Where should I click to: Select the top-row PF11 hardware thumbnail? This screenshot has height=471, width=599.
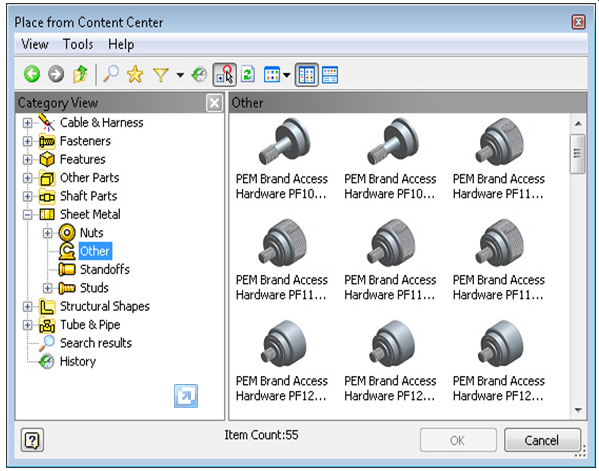click(499, 141)
